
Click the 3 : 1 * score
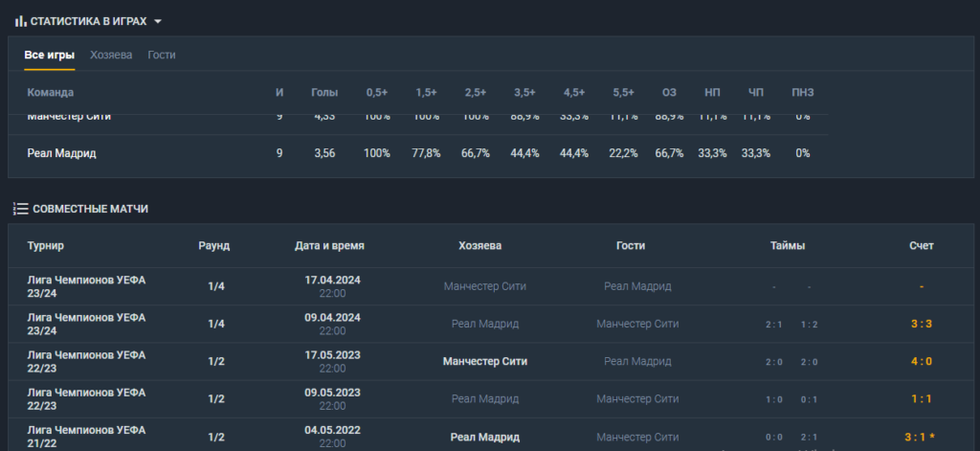(x=922, y=438)
